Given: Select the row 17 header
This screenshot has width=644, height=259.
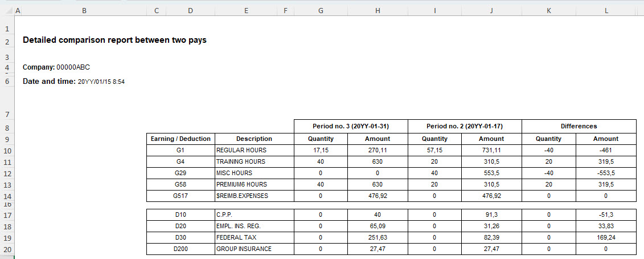Looking at the screenshot, I should pos(6,216).
